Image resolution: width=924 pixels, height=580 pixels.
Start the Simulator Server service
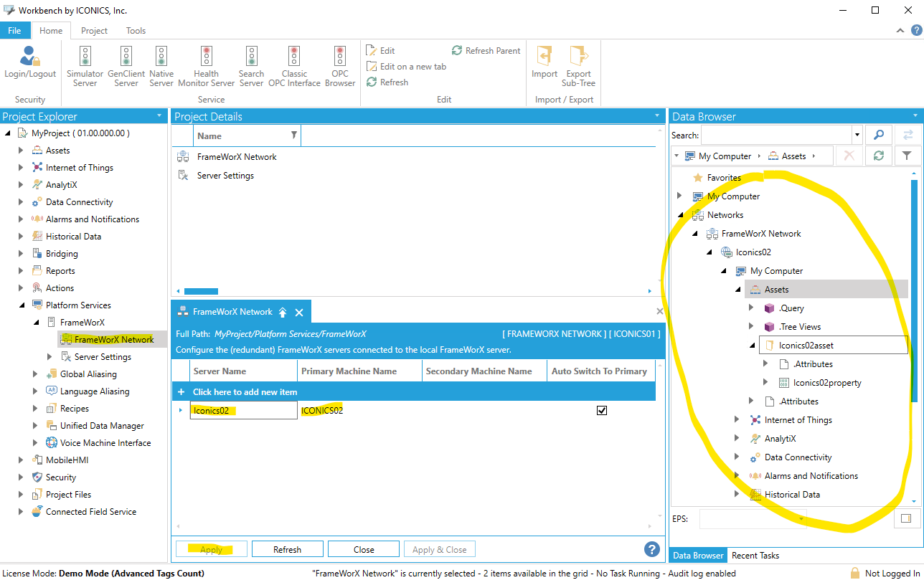[85, 66]
